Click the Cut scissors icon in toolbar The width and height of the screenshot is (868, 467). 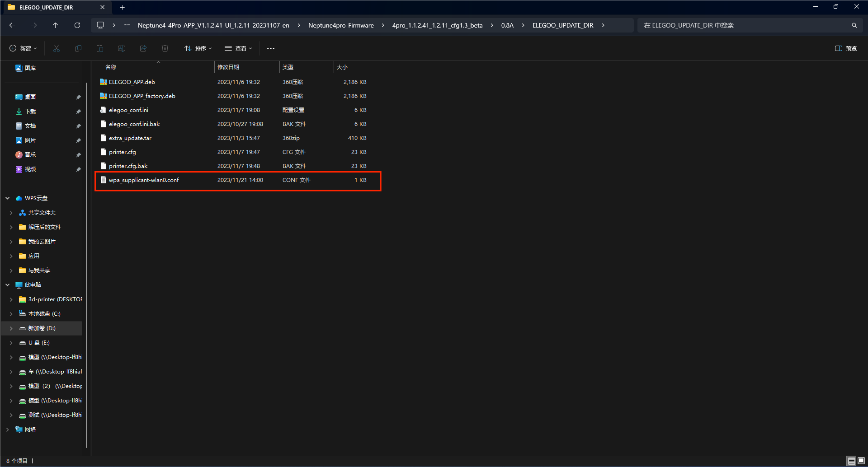click(x=57, y=48)
